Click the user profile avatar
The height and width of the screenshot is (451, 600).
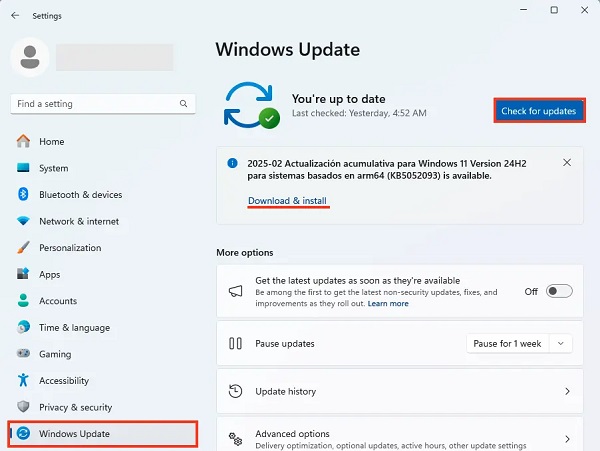[30, 57]
